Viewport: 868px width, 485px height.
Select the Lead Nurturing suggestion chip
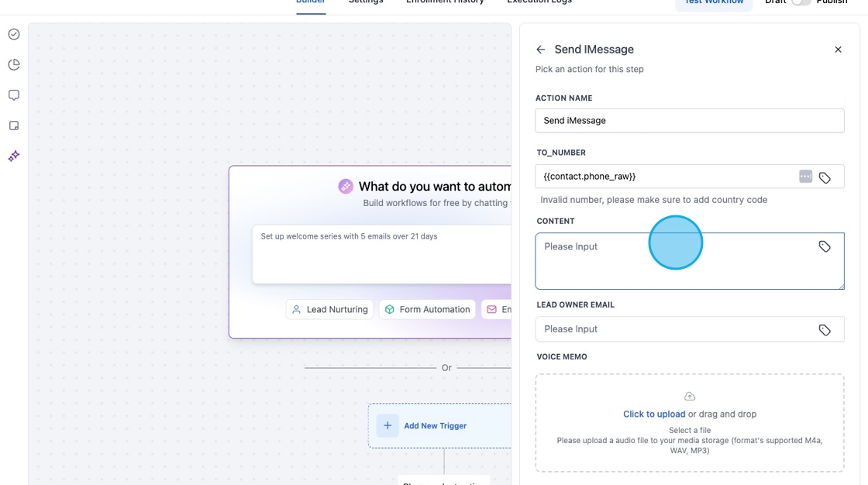click(329, 309)
